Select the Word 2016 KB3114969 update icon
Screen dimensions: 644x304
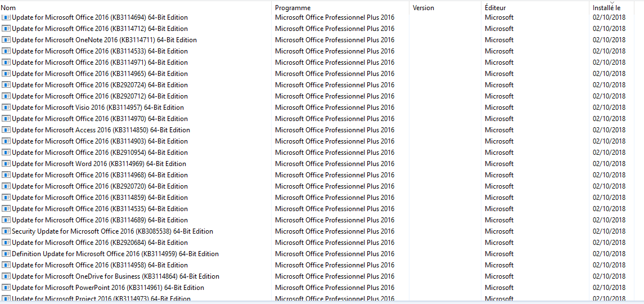point(6,163)
